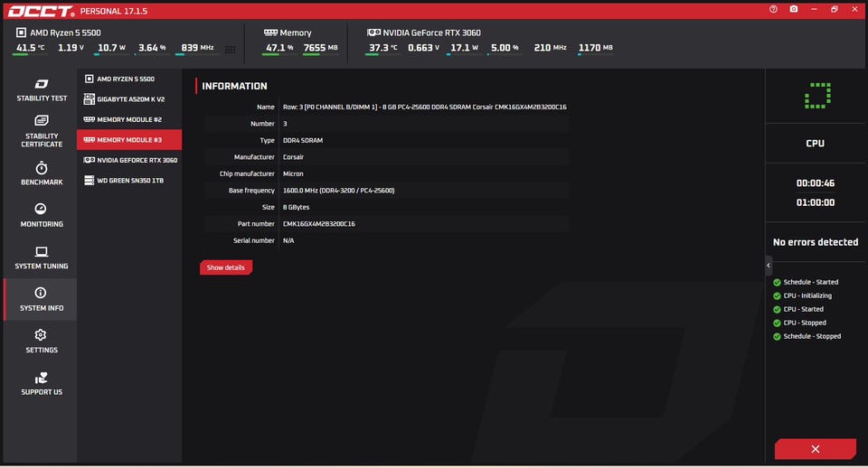The image size is (868, 468).
Task: Click the GPU icon beside RTX 3060 header
Action: point(373,33)
